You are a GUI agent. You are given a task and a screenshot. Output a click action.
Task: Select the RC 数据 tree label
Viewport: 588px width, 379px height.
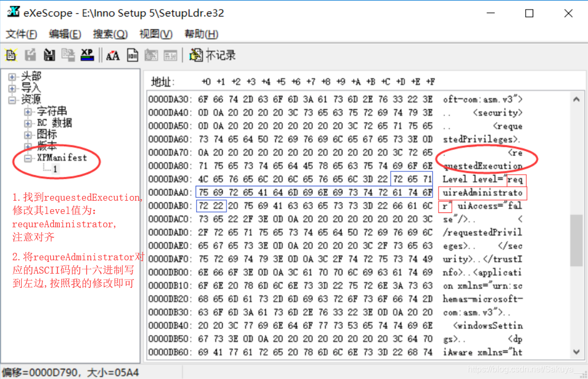(x=54, y=123)
